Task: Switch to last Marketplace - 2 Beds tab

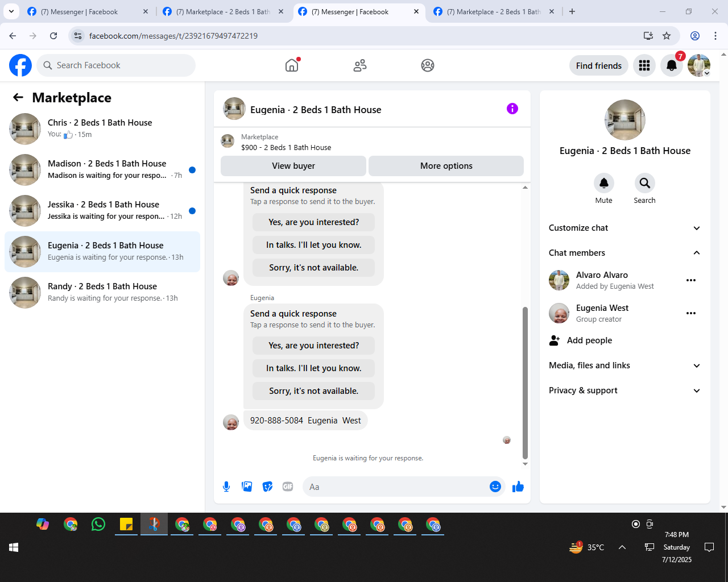Action: click(x=494, y=11)
